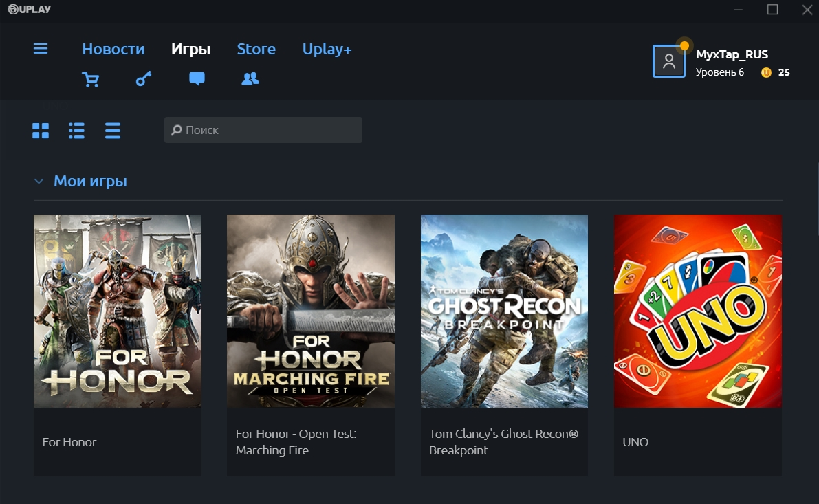Click the user profile avatar
819x504 pixels.
[x=668, y=61]
